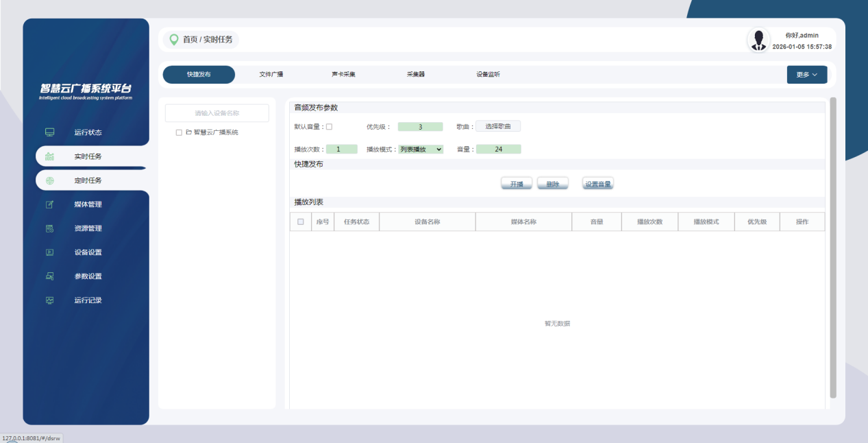868x443 pixels.
Task: Click the 参数设置 icon in sidebar
Action: [x=49, y=276]
